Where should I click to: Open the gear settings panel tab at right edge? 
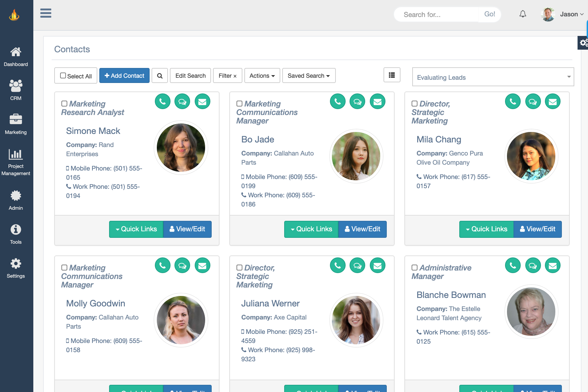tap(583, 43)
